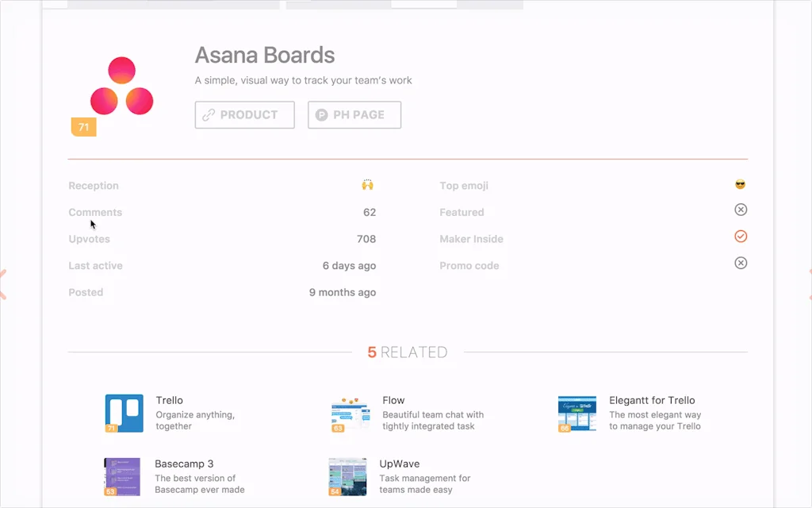This screenshot has height=508, width=812.
Task: Click the Asana Boards heading
Action: (265, 56)
